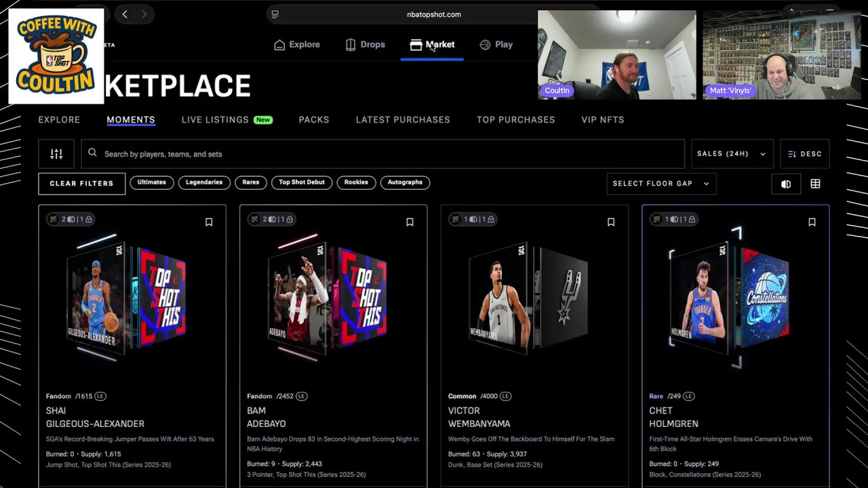Viewport: 868px width, 488px height.
Task: Go to Explore in the top navigation
Action: 297,45
